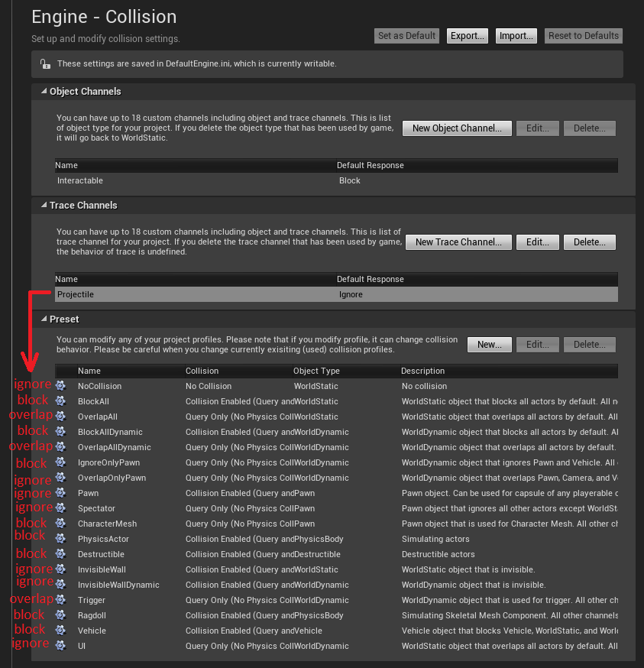The height and width of the screenshot is (668, 644).
Task: Collapse the Trace Channels section
Action: coord(44,206)
